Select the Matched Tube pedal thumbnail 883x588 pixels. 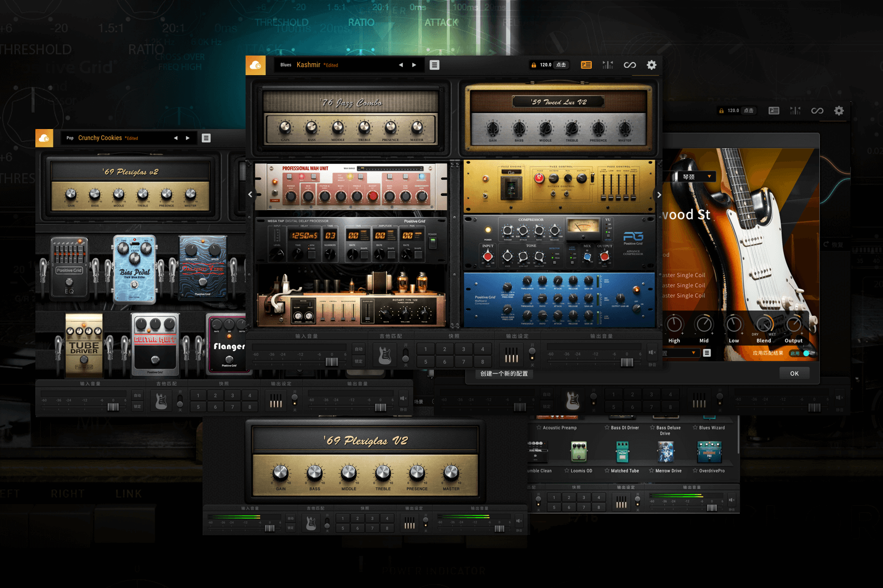pos(622,452)
